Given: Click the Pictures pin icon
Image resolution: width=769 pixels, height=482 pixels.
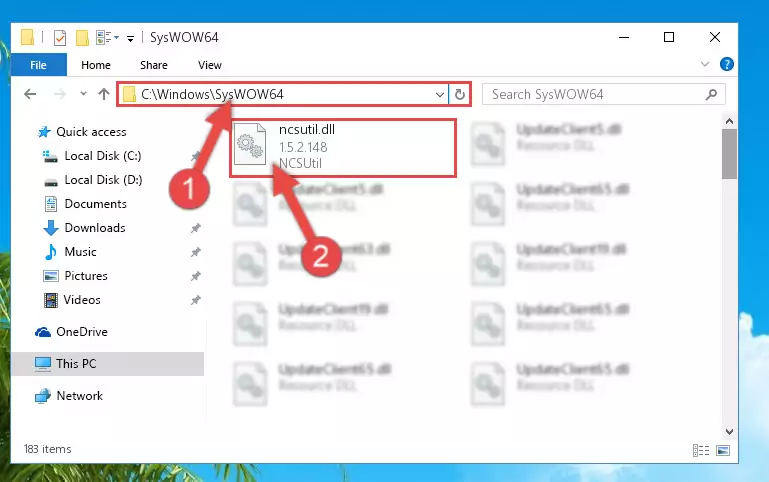Looking at the screenshot, I should tap(196, 276).
